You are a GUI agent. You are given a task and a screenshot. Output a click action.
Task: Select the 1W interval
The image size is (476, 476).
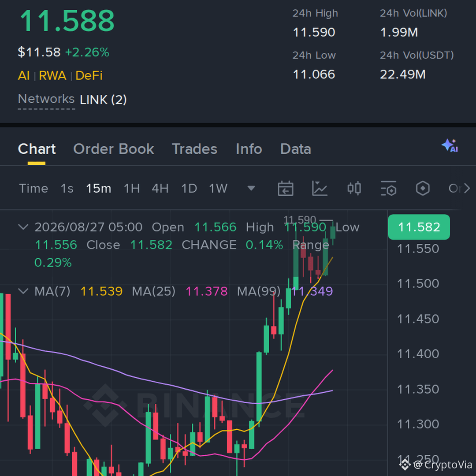click(218, 188)
